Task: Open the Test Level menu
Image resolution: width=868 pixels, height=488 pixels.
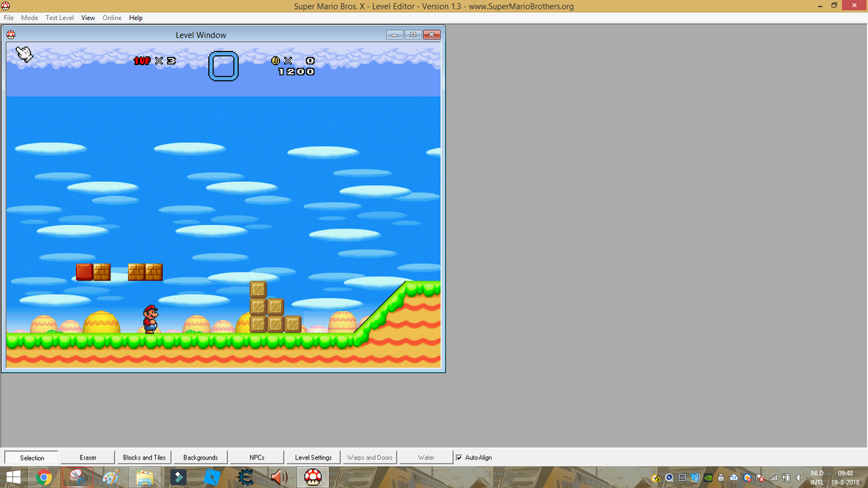Action: point(60,18)
